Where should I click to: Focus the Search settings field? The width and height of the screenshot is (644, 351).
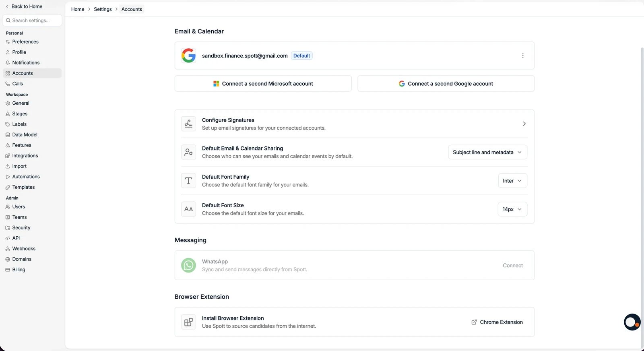pyautogui.click(x=32, y=21)
